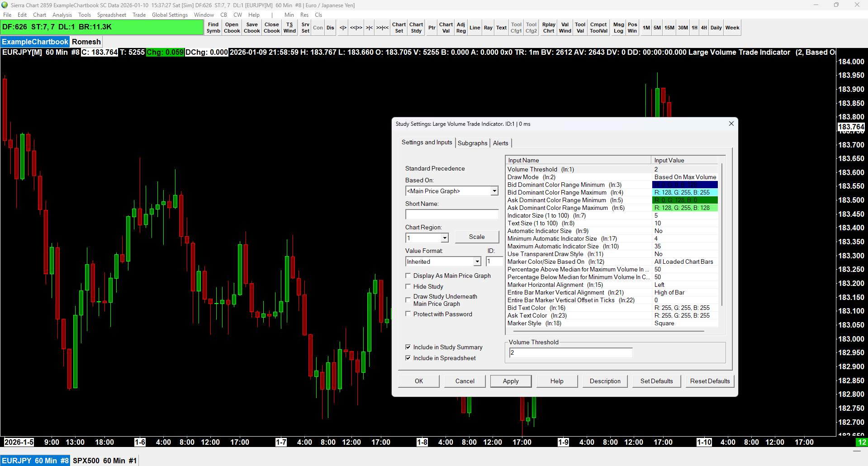Click the Cmpct ToolVal toolbar button
Image resolution: width=868 pixels, height=466 pixels.
[x=598, y=28]
